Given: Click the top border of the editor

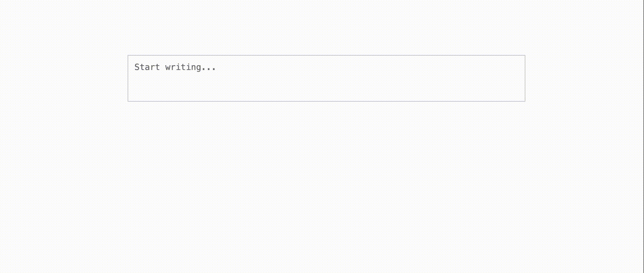Looking at the screenshot, I should [326, 56].
